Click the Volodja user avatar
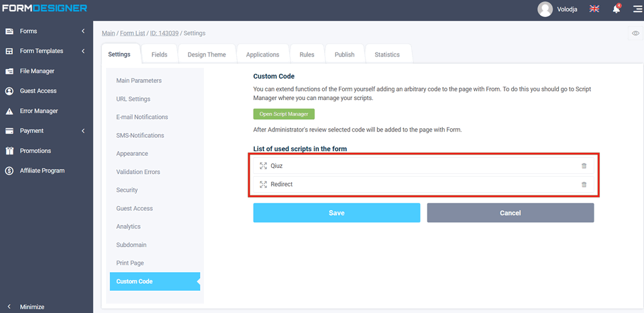Viewport: 644px width, 313px height. point(545,9)
